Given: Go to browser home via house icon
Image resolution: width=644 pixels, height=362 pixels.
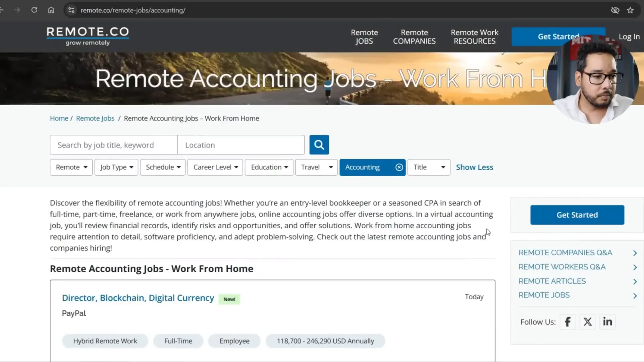Looking at the screenshot, I should (51, 10).
